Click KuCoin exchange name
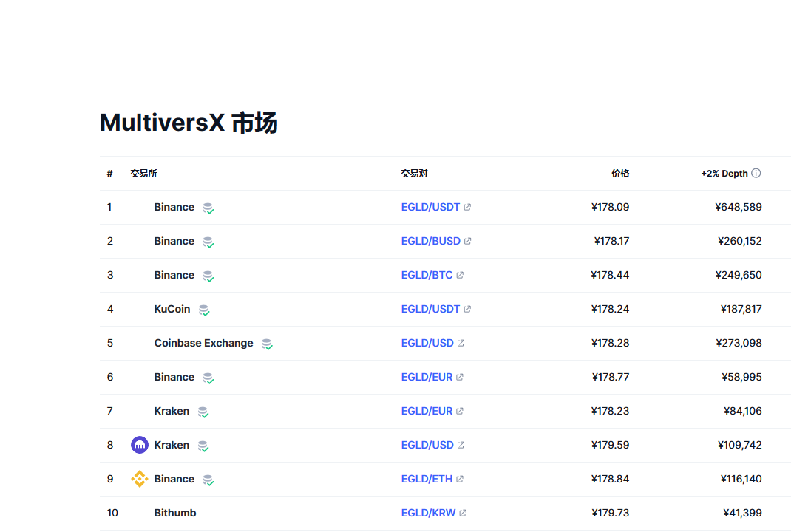The image size is (791, 532). (x=172, y=309)
